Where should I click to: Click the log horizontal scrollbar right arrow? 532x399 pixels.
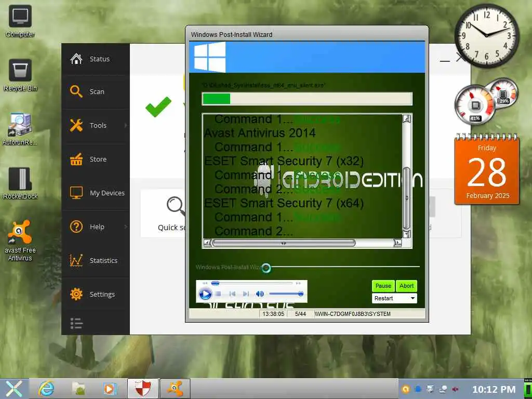(x=397, y=243)
